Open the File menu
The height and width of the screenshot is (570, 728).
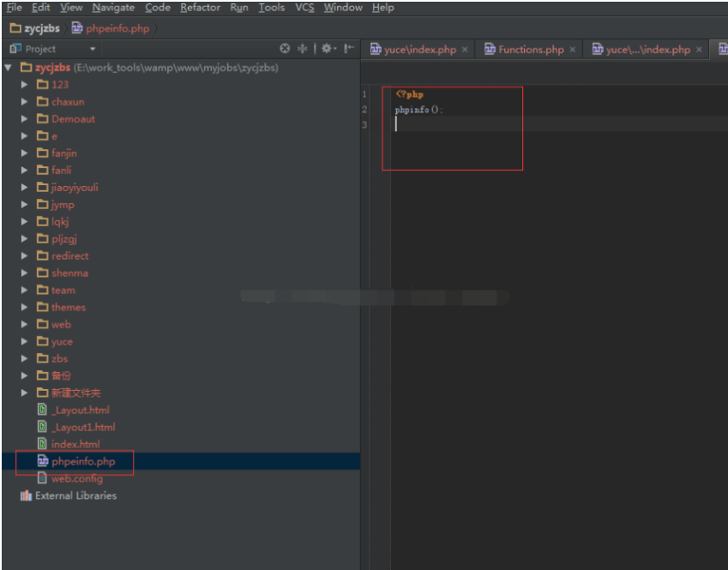(14, 8)
